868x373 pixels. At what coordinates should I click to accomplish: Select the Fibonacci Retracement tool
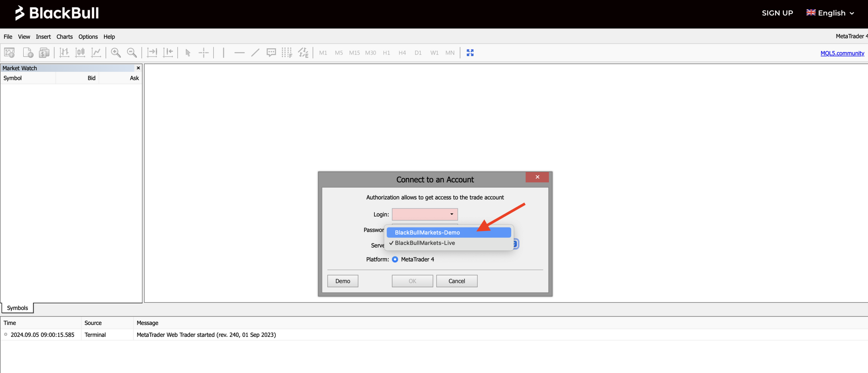point(287,53)
